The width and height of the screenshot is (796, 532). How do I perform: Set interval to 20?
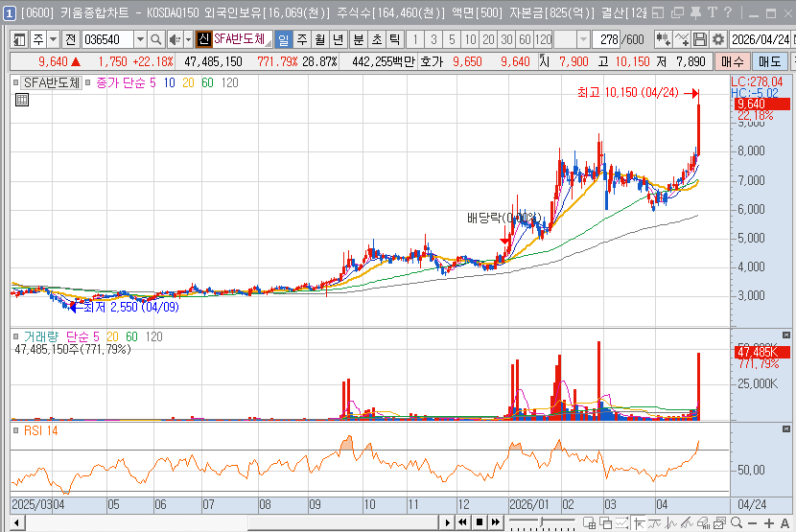(488, 39)
